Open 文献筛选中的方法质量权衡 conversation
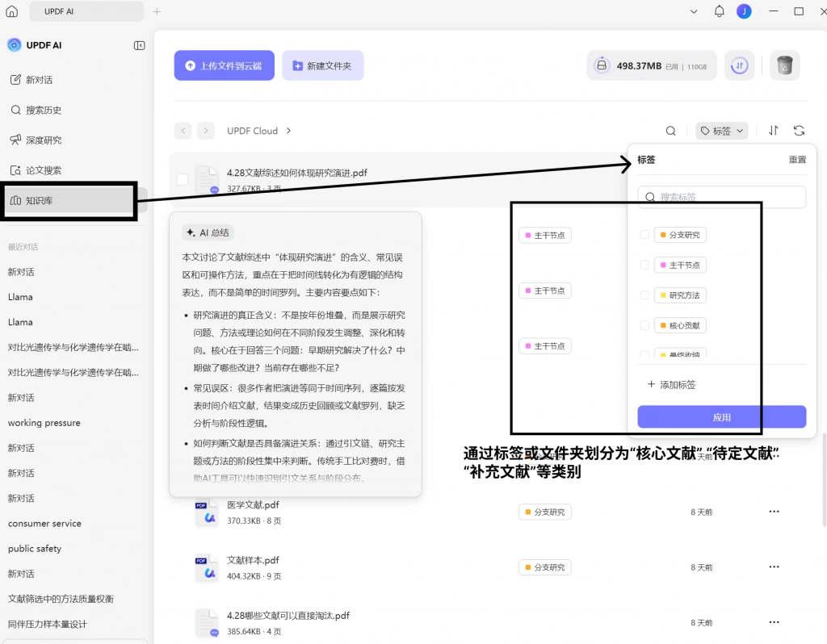 coord(61,599)
